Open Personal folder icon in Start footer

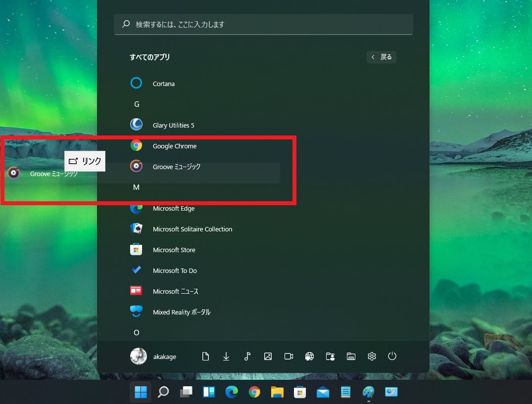coord(330,356)
